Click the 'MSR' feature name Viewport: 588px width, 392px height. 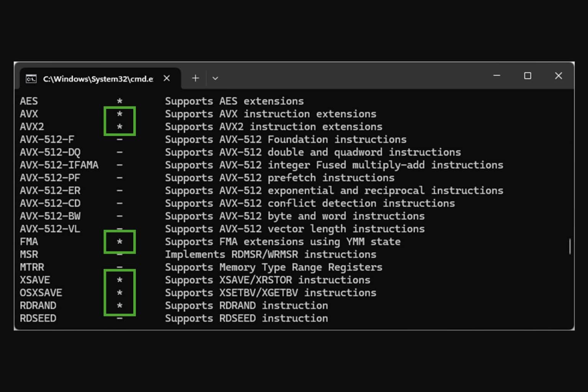tap(29, 255)
